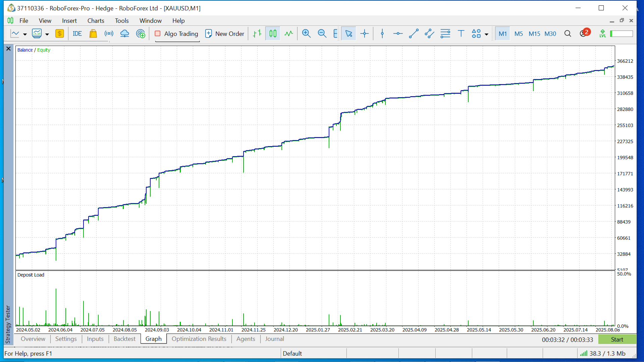644x362 pixels.
Task: Switch to the Agents tab
Action: pyautogui.click(x=246, y=339)
